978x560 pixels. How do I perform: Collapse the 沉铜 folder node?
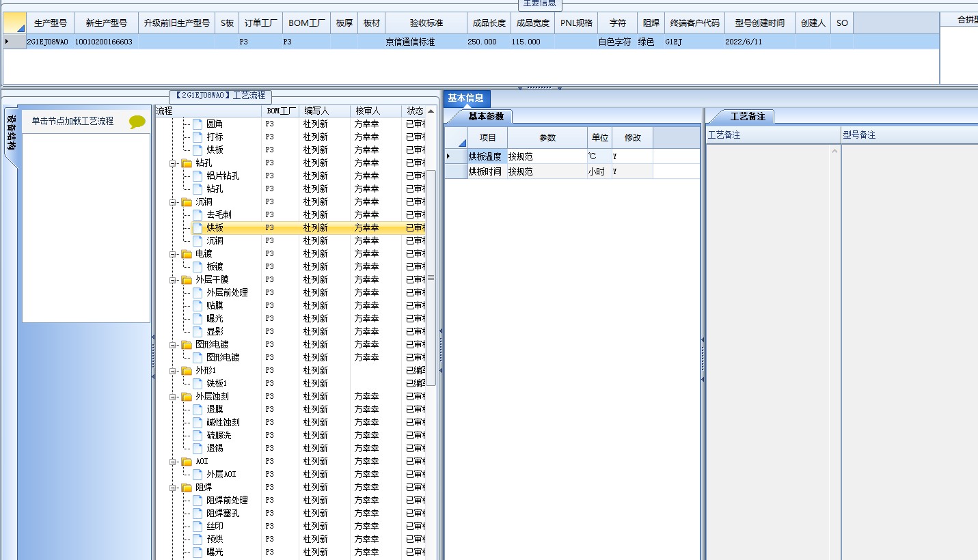pos(174,202)
